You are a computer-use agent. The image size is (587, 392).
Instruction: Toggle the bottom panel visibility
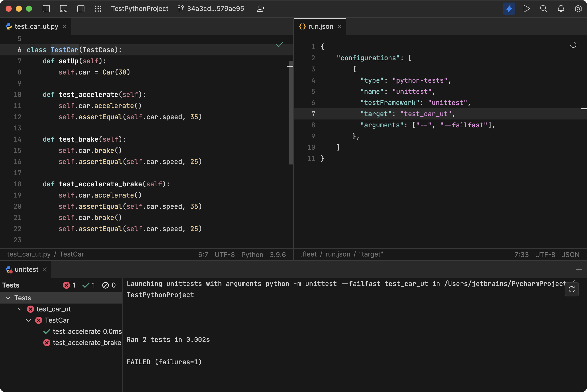64,9
